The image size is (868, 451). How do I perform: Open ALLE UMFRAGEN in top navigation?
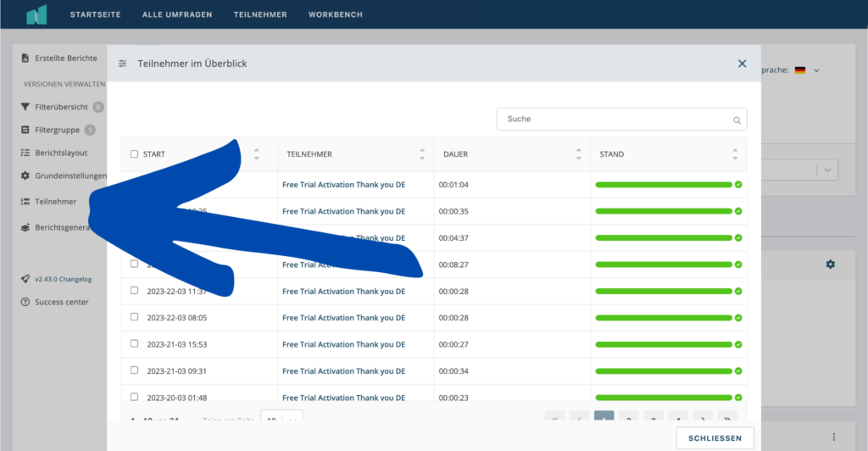click(177, 14)
